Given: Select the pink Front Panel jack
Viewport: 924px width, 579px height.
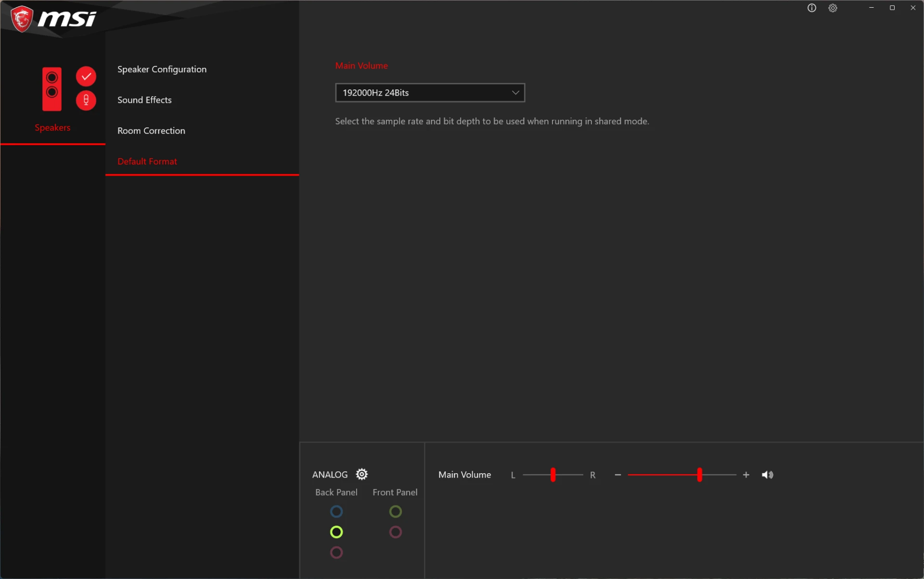Looking at the screenshot, I should point(396,532).
